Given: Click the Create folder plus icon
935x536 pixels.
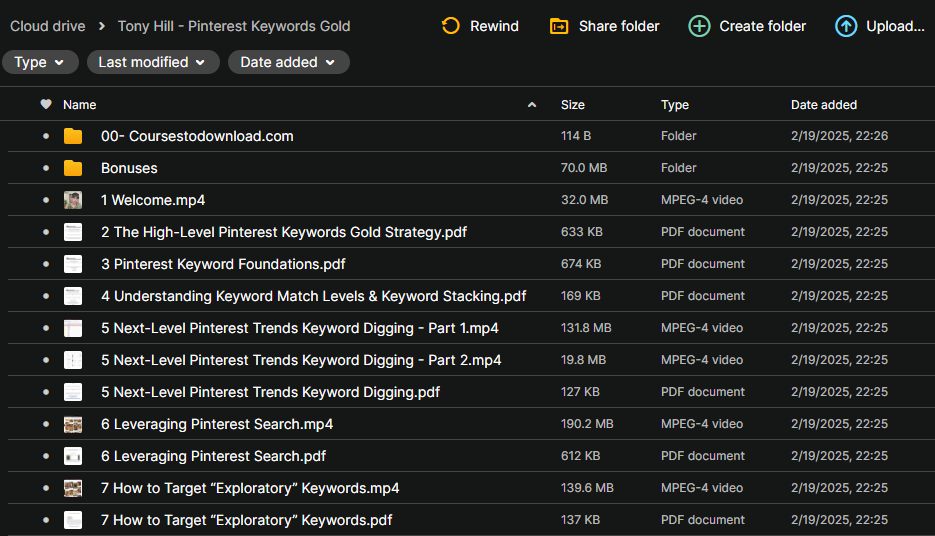Looking at the screenshot, I should tap(699, 26).
